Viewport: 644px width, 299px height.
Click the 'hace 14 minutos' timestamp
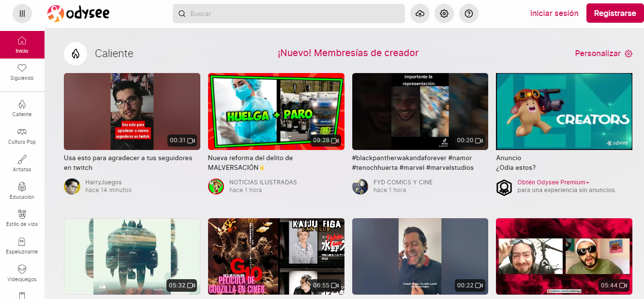(x=108, y=190)
